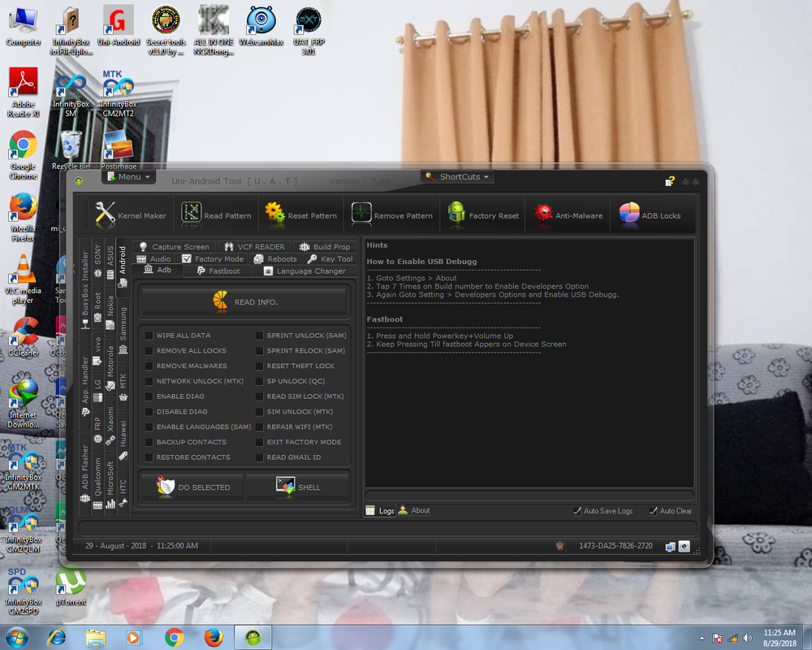The width and height of the screenshot is (812, 650).
Task: Open Uni-Android desktop shortcut
Action: [119, 25]
